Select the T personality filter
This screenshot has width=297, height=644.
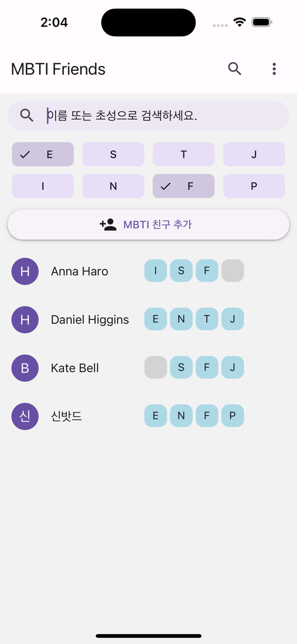pyautogui.click(x=183, y=154)
